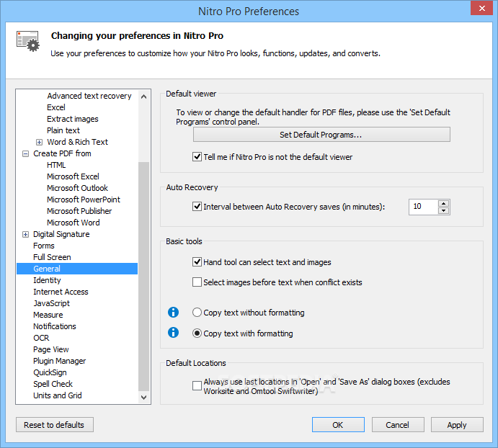
Task: Open Plugin Manager preferences
Action: [x=59, y=361]
